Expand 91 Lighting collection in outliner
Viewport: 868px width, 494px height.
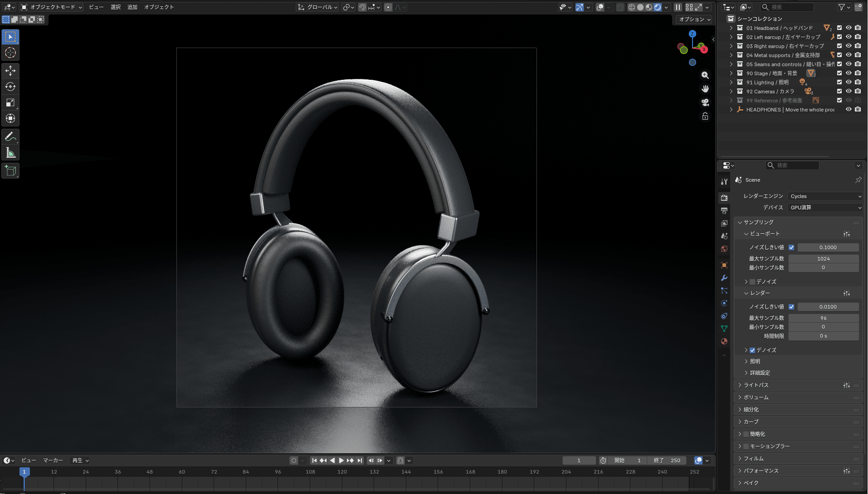click(731, 82)
